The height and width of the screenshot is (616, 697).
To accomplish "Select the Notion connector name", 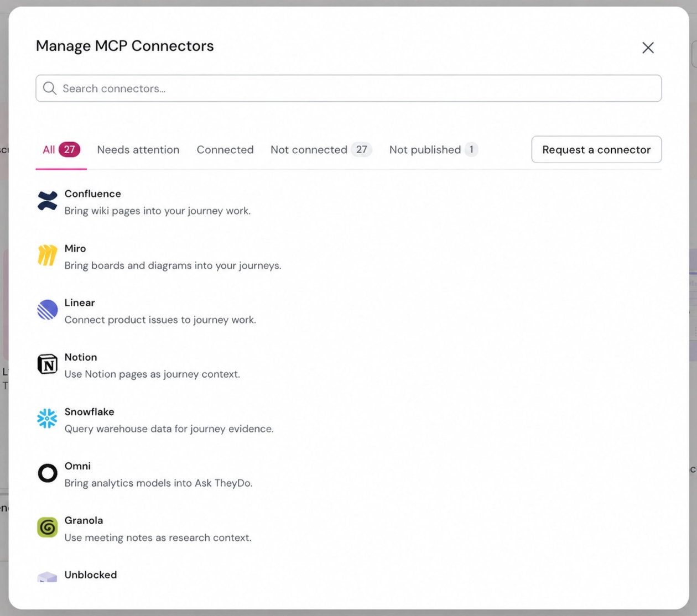I will pyautogui.click(x=81, y=357).
